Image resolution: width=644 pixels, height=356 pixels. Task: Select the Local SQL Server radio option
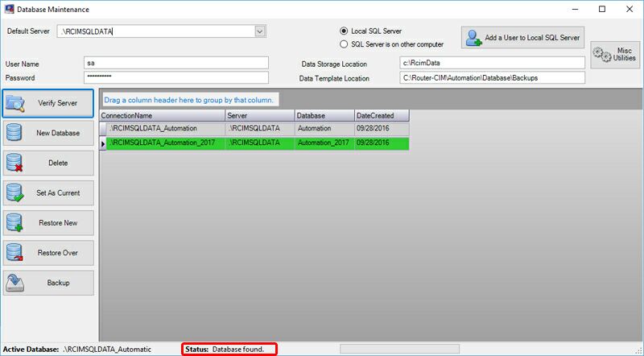click(x=345, y=31)
